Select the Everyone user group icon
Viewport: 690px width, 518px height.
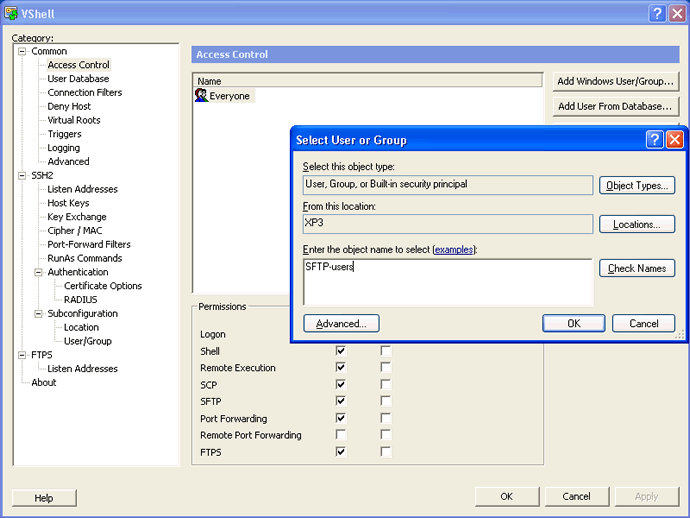coord(201,96)
